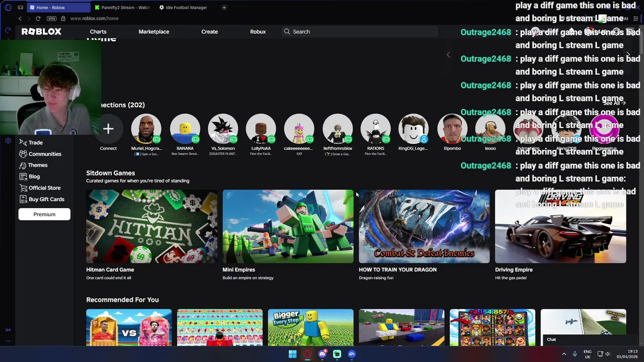Open Discord from the taskbar
The width and height of the screenshot is (644, 362).
[x=323, y=354]
